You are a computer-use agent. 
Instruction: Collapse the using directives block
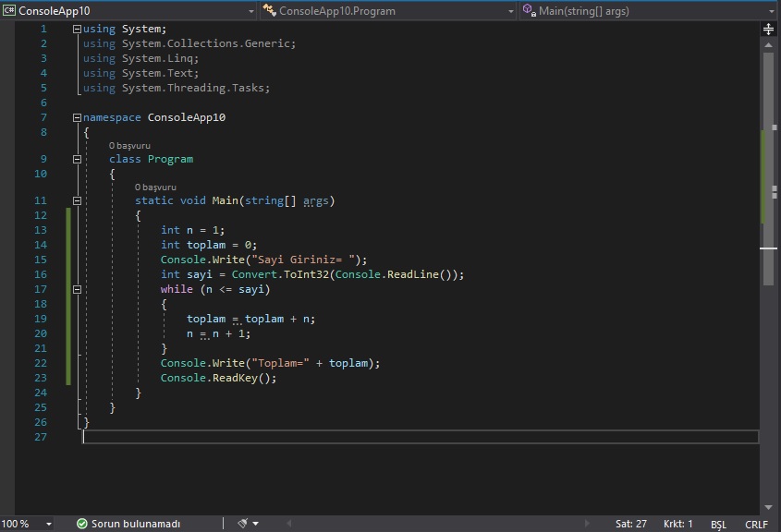tap(77, 30)
